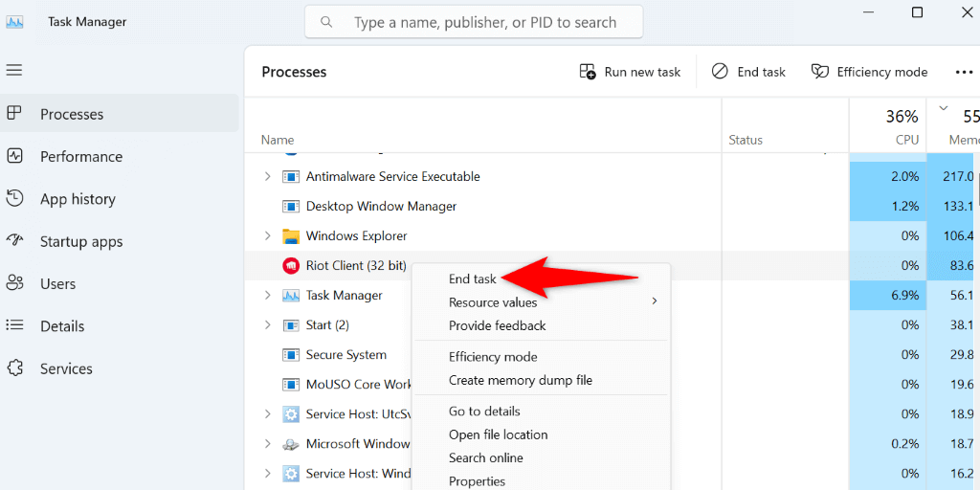Screen dimensions: 980x490
Task: Expand the Antimalware Service Executable row
Action: coord(267,177)
